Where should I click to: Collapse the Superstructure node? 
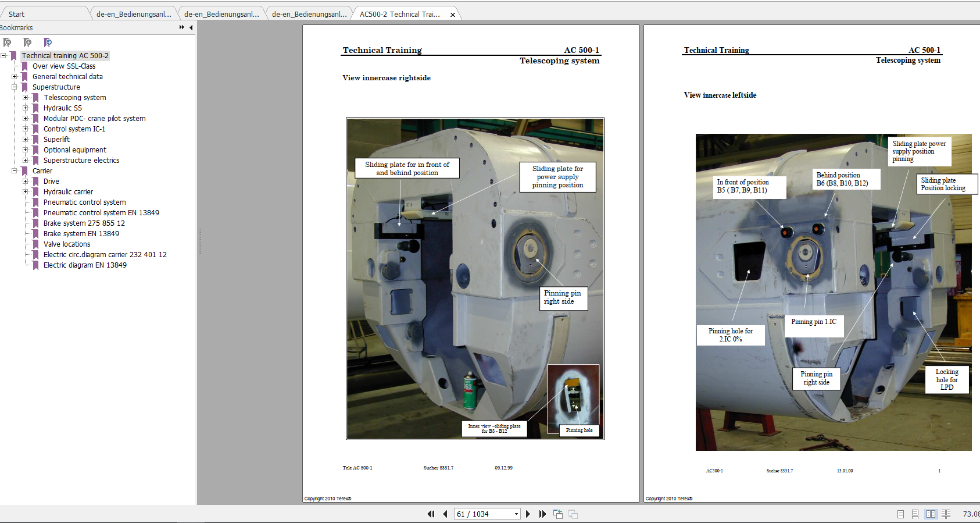15,87
